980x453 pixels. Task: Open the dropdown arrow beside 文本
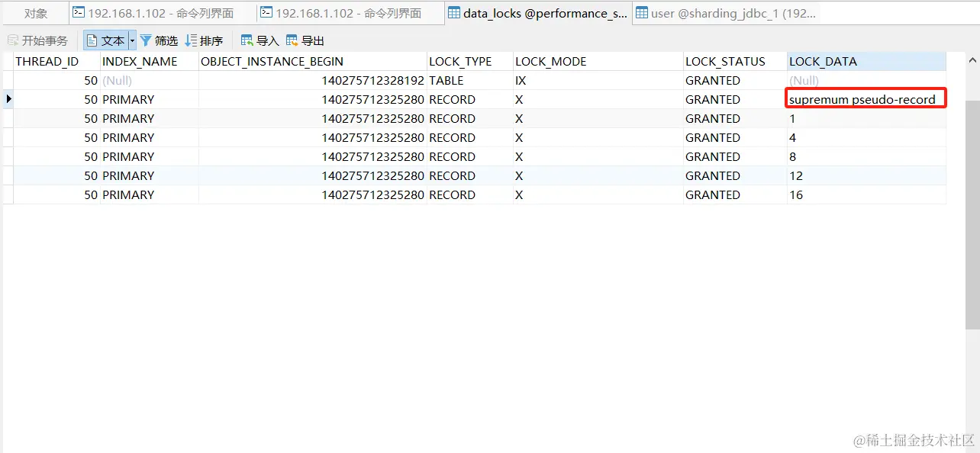pos(132,40)
